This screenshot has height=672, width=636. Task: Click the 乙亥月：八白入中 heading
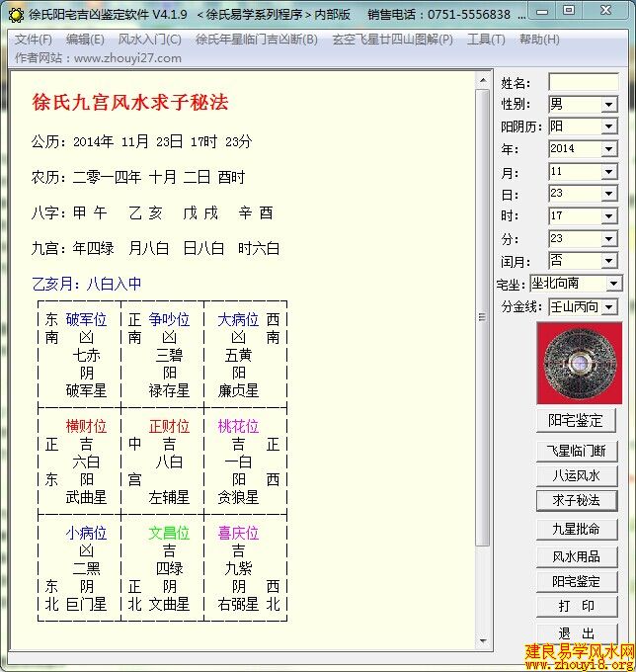[x=87, y=284]
